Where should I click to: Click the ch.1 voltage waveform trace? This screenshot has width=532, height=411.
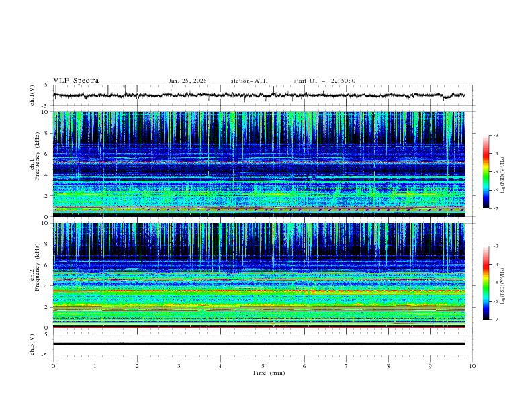coord(259,95)
